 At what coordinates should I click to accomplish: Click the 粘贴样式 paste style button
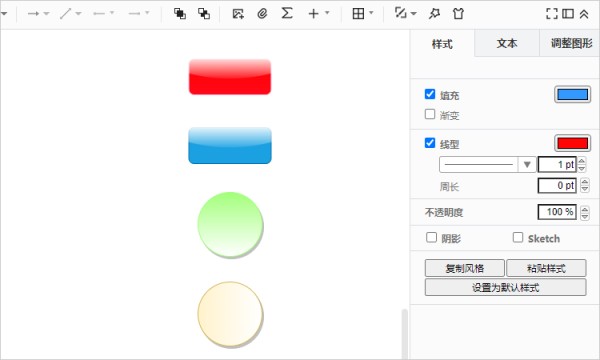(546, 268)
